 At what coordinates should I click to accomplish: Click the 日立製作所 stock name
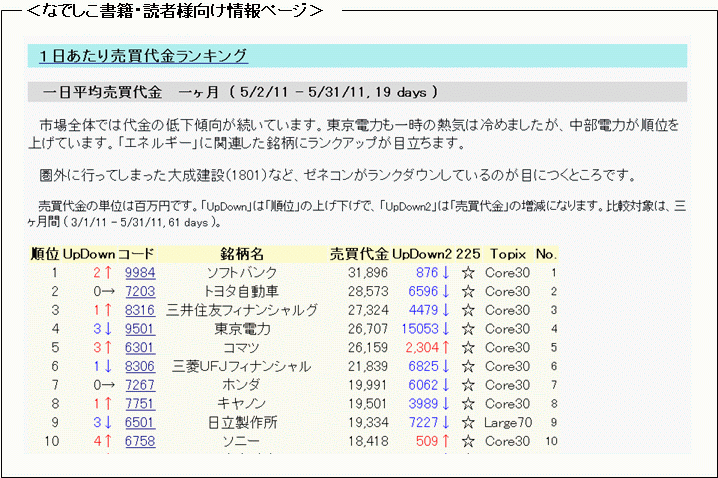[x=242, y=423]
